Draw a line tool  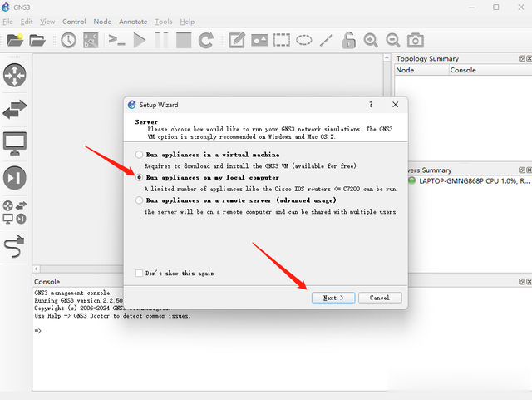click(x=326, y=40)
